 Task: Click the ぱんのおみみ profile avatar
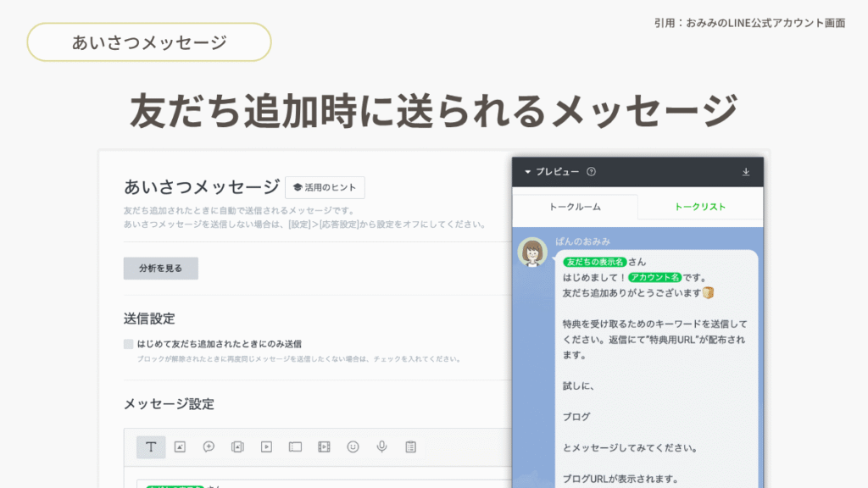[534, 252]
